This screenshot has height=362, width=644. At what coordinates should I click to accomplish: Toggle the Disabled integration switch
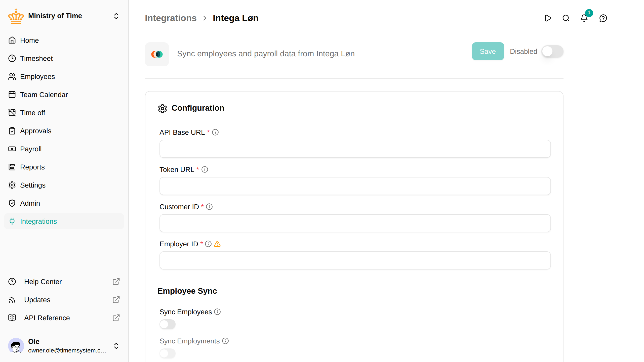tap(552, 51)
